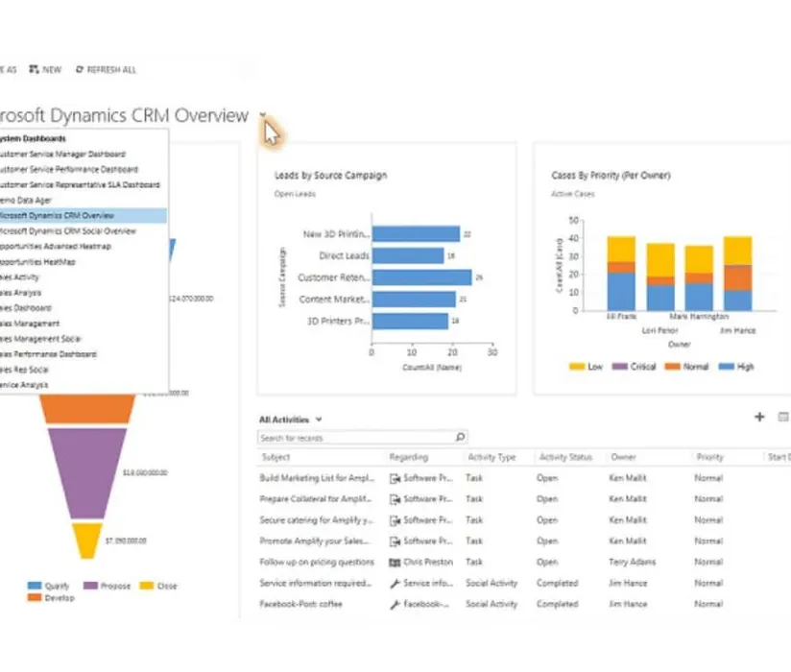Screen dimensions: 791x672
Task: Click campaign icon in Prepare Collateral row
Action: click(x=395, y=499)
